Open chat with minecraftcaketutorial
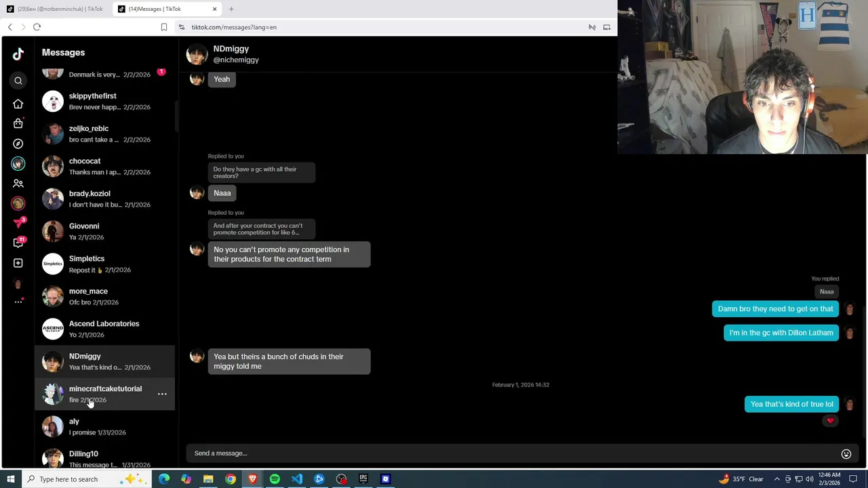868x488 pixels. click(105, 394)
